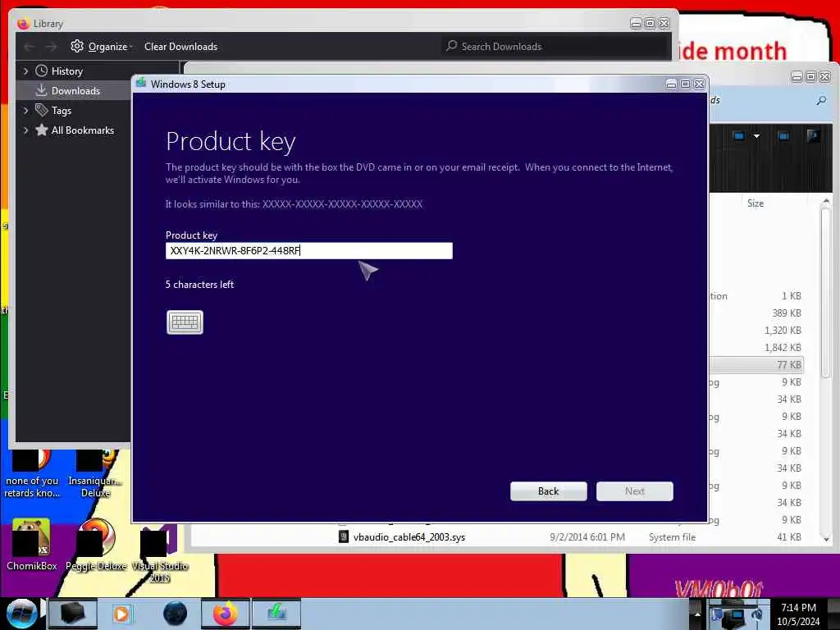Click the Explorer scrollbar down arrow
This screenshot has width=840, height=630.
point(826,539)
